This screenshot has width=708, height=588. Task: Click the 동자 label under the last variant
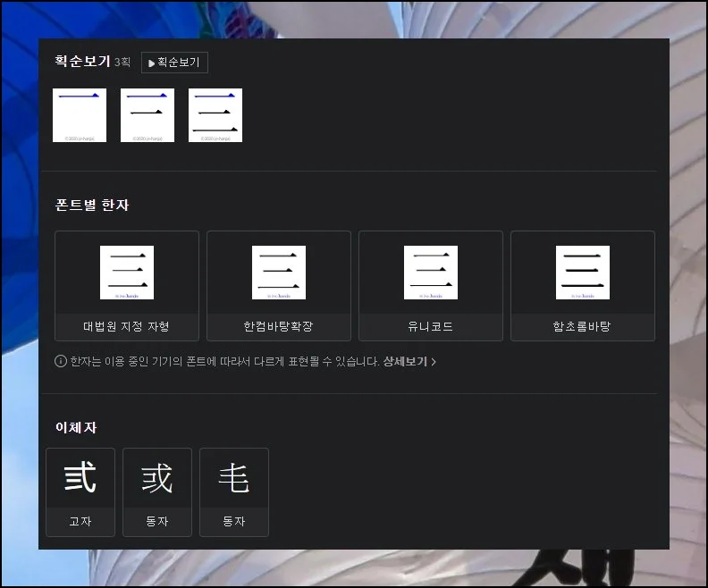234,521
